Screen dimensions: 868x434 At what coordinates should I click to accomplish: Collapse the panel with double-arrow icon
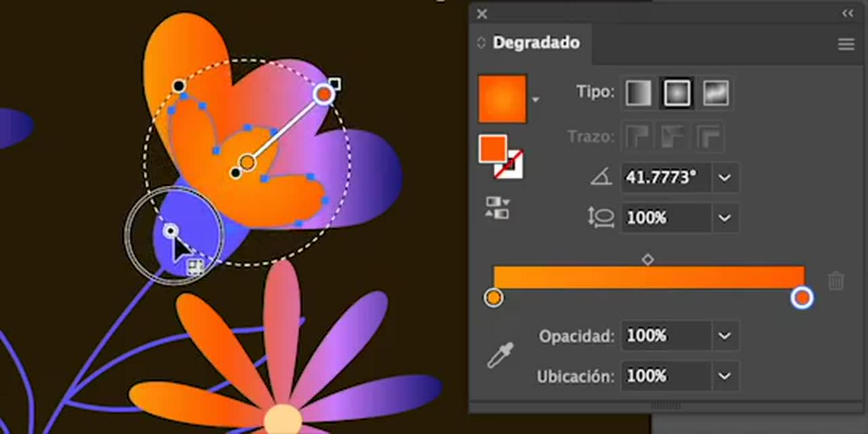click(x=848, y=14)
